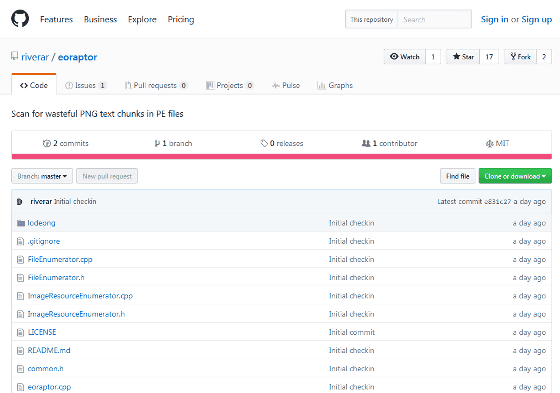
Task: Go to the Explore page
Action: 142,19
